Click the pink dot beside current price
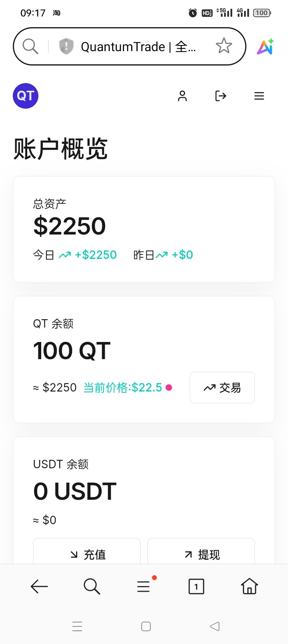 tap(169, 388)
